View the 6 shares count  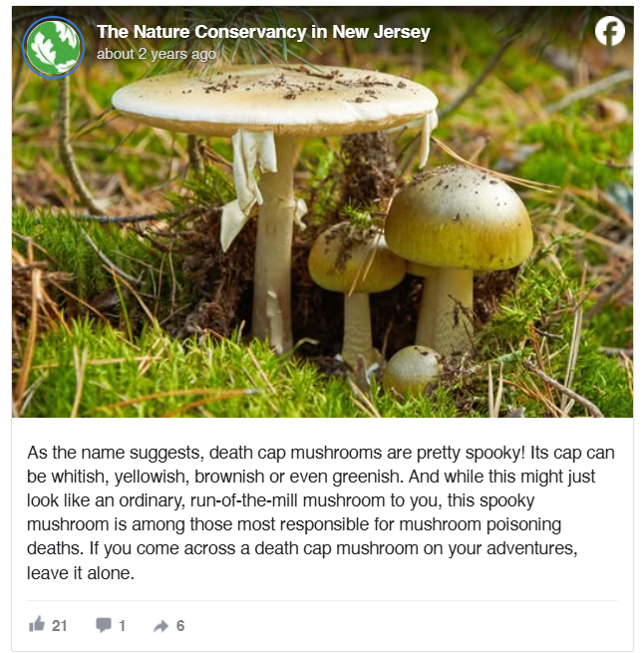tap(180, 625)
